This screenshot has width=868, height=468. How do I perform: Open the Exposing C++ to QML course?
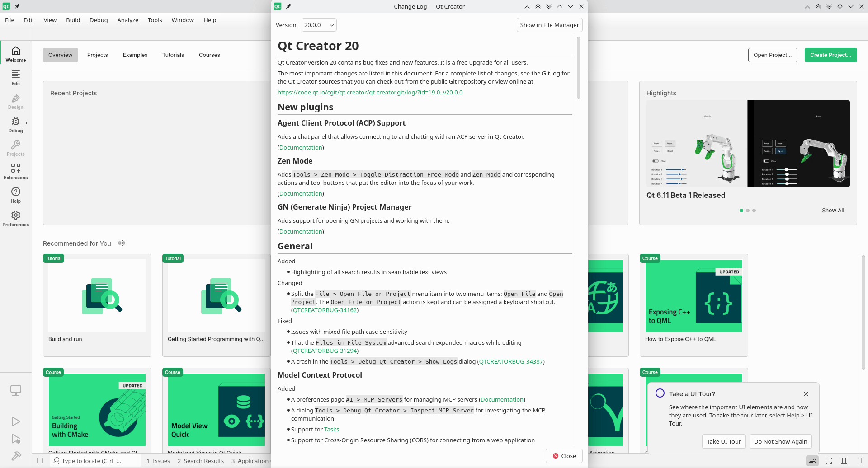pyautogui.click(x=694, y=305)
